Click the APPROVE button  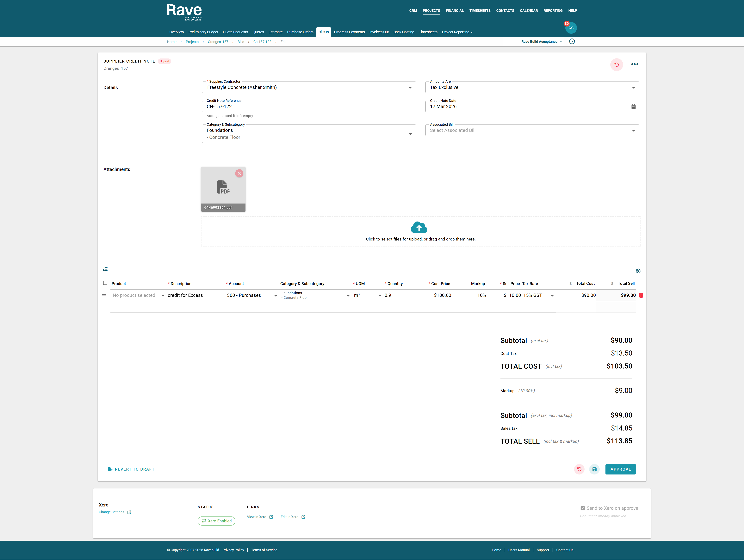[620, 469]
